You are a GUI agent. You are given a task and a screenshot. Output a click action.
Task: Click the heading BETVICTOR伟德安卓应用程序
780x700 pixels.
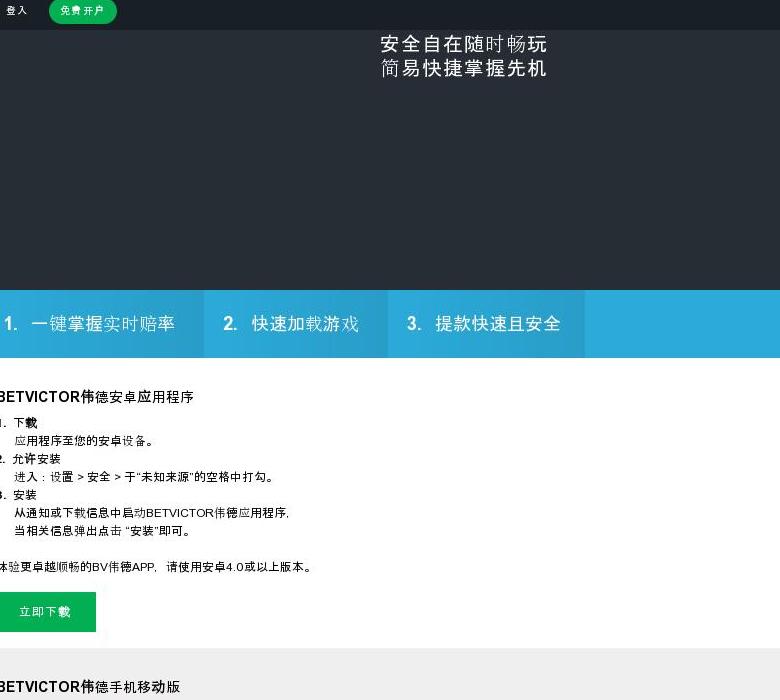[x=97, y=397]
